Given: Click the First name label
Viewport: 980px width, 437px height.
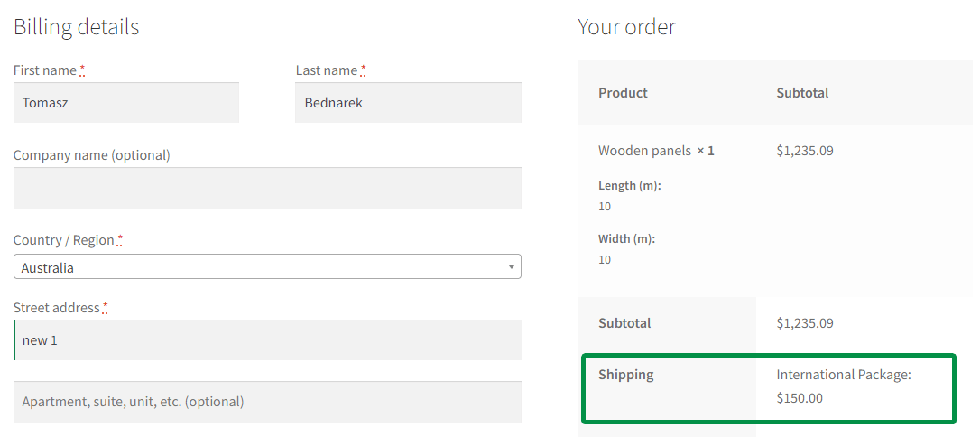Looking at the screenshot, I should (x=45, y=70).
